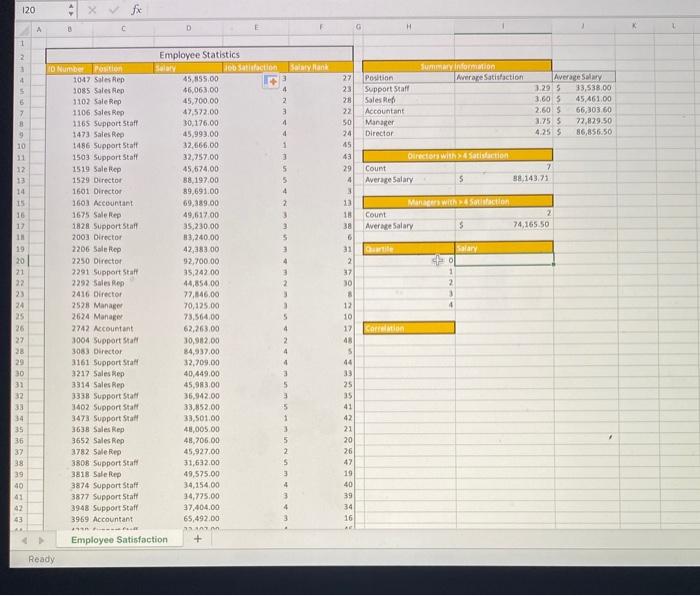Select the Accountant cell in Summary table
The image size is (700, 596).
[408, 111]
